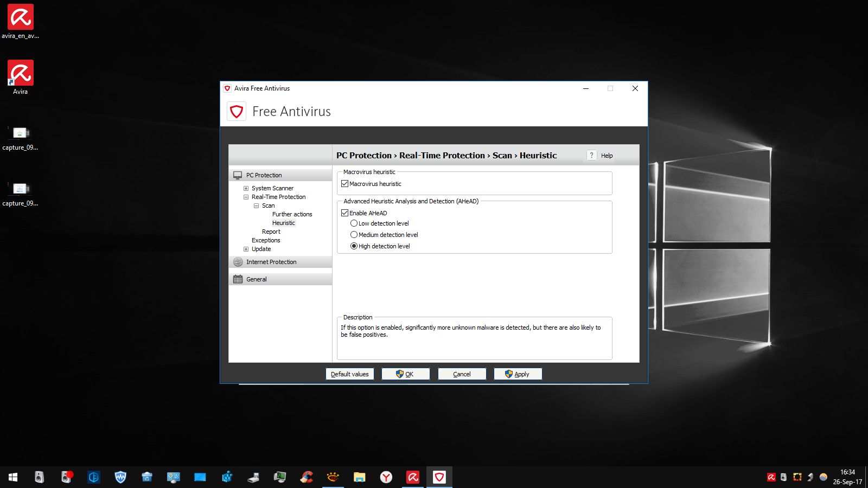Screen dimensions: 868x488
Task: Uncheck the Macrovirus heuristic checkbox
Action: coord(344,184)
